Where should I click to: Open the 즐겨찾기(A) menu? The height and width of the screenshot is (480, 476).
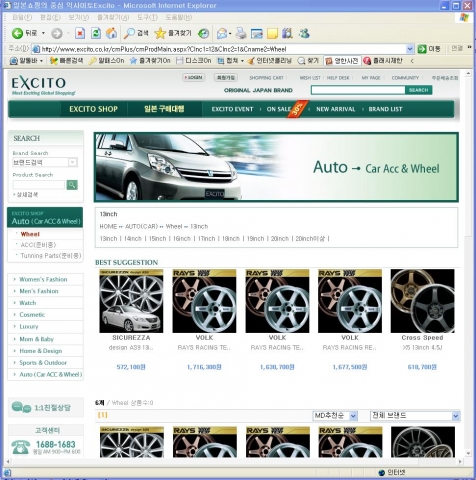pos(113,17)
